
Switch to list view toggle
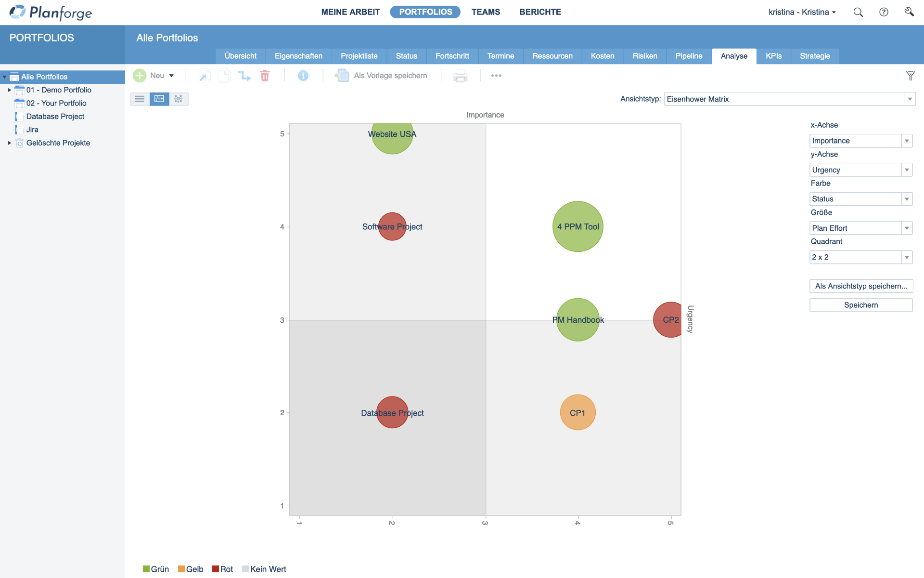tap(140, 99)
